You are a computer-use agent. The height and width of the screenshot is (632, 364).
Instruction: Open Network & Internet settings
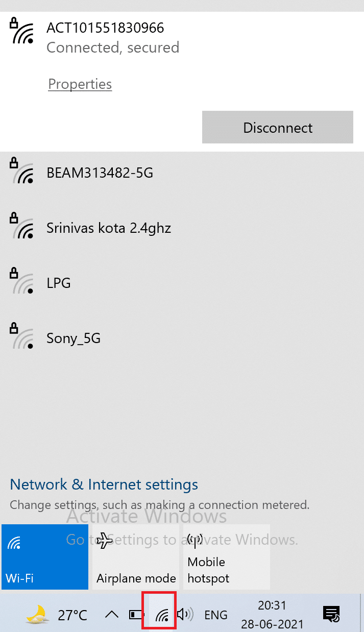tap(104, 484)
